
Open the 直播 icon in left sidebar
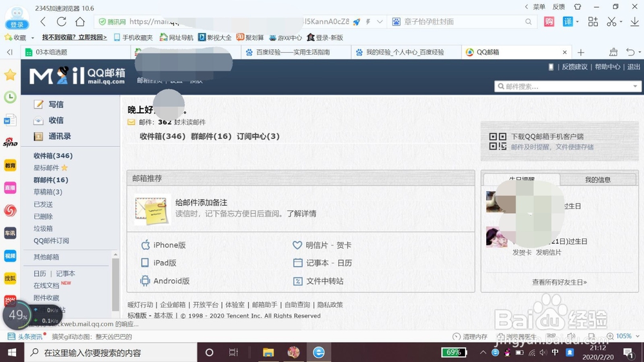(10, 188)
